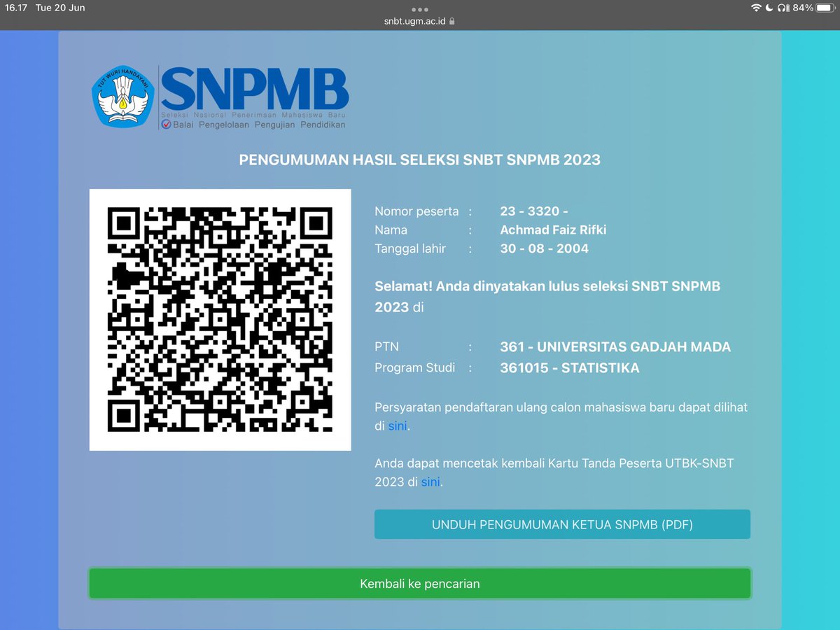Select the birth date 30 - 08 - 2004
The image size is (840, 630).
(545, 248)
